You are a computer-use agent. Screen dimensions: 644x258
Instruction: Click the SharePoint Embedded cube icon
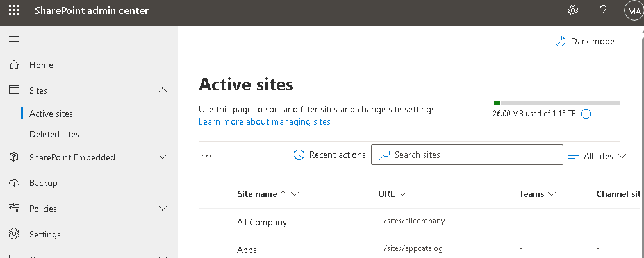[x=14, y=157]
